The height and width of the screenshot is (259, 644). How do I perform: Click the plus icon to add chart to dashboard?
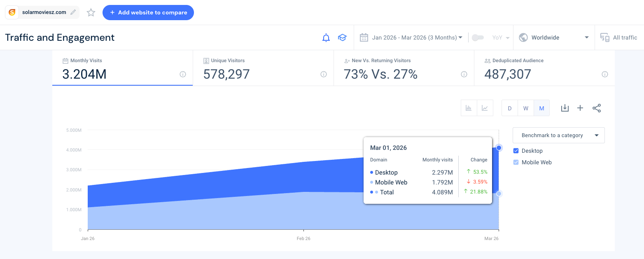pos(580,108)
